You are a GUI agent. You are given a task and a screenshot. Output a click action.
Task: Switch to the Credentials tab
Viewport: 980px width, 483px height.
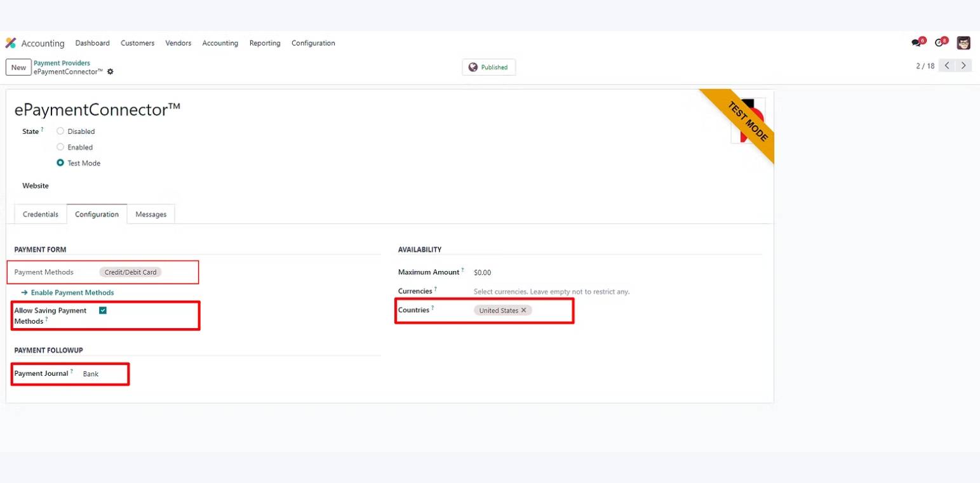tap(41, 215)
